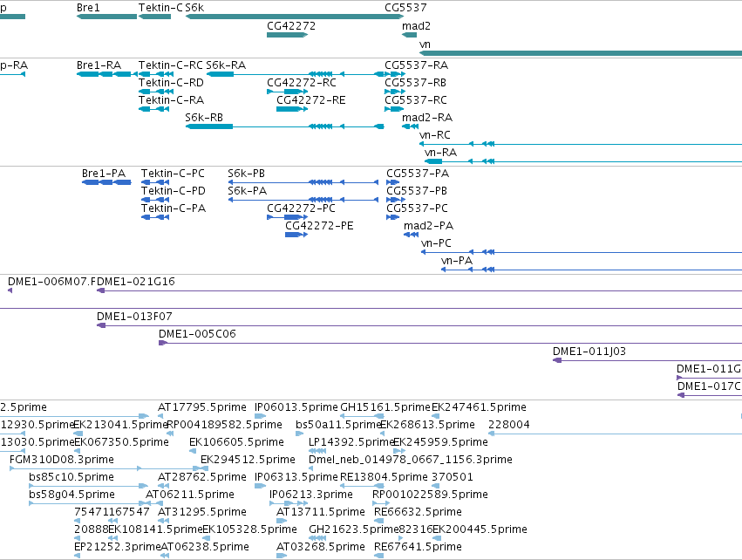742x560 pixels.
Task: Select the EK294512.5prime EST label
Action: pyautogui.click(x=248, y=460)
